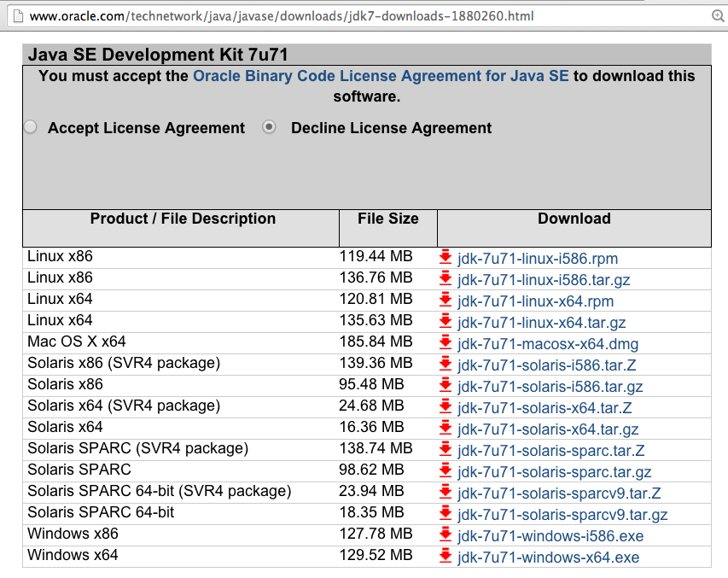Download jdk-7u71-solaris-sparcv9.tar.Z link
The image size is (728, 578).
(x=559, y=493)
